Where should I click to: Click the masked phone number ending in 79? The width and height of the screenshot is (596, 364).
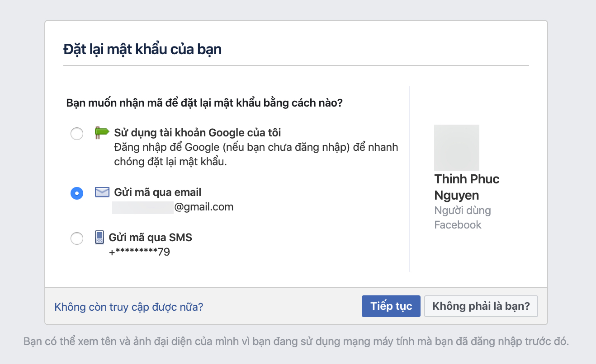pos(139,252)
